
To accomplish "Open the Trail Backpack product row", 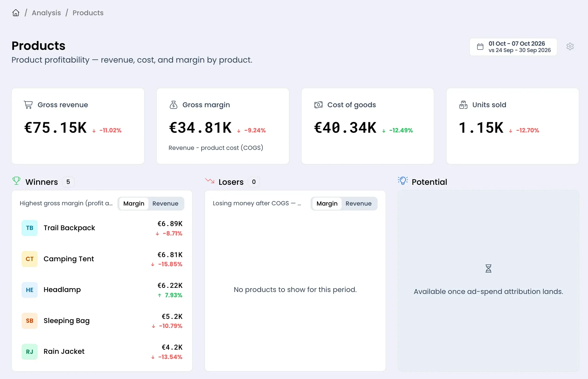I will [x=102, y=228].
